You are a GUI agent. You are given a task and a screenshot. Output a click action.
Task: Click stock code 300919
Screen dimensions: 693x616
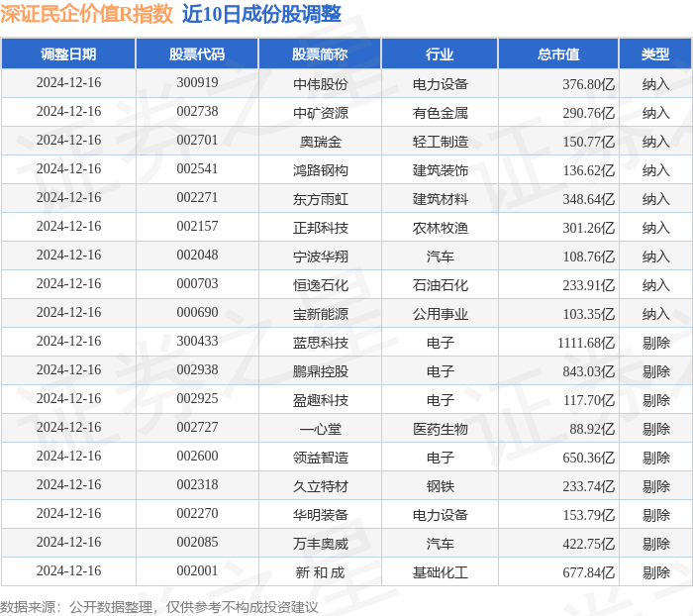tap(197, 82)
